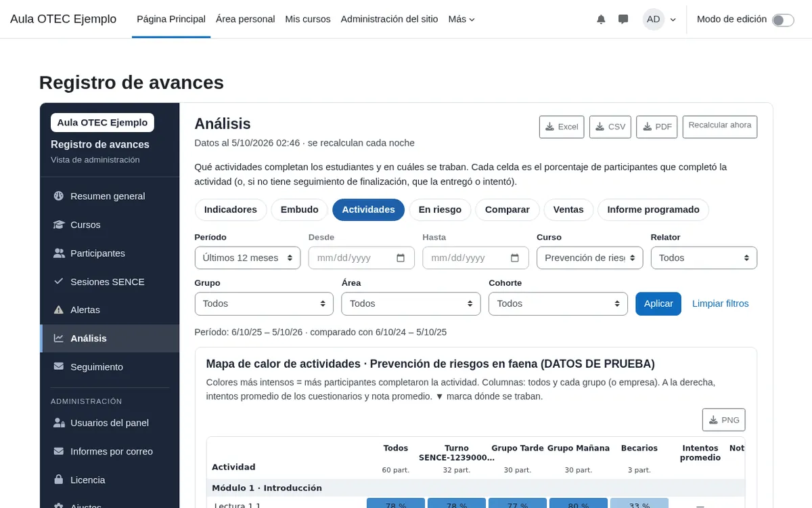The width and height of the screenshot is (812, 508).
Task: Click the Desde date input field
Action: point(361,258)
